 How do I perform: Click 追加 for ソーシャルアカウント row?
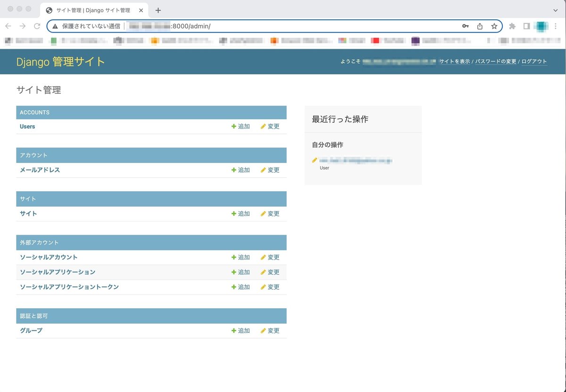click(x=241, y=257)
